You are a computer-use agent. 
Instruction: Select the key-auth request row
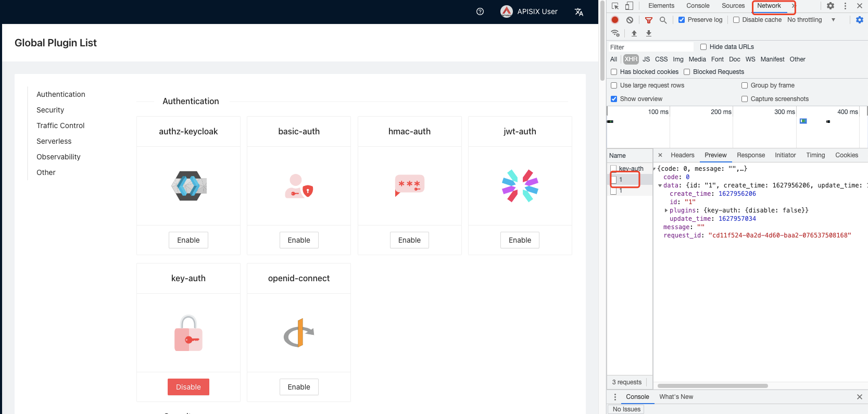(631, 169)
